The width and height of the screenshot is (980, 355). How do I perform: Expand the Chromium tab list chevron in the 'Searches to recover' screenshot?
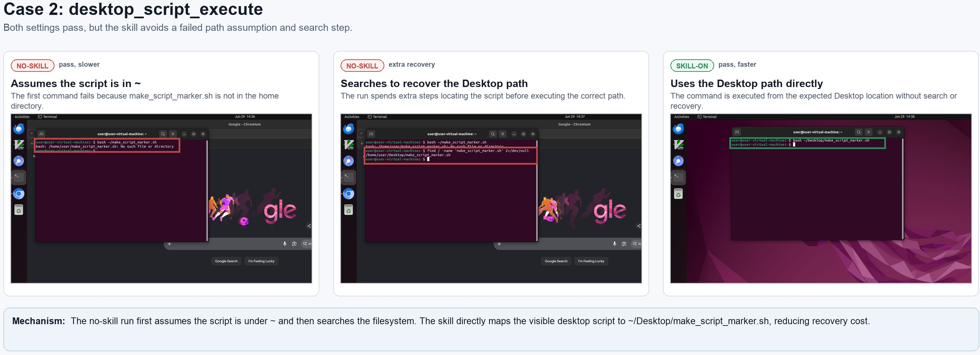(x=361, y=133)
